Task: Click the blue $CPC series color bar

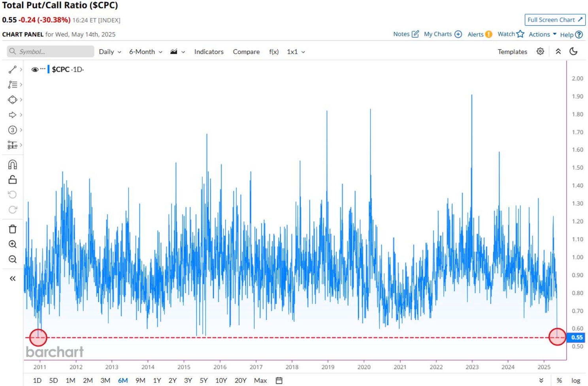Action: 48,69
